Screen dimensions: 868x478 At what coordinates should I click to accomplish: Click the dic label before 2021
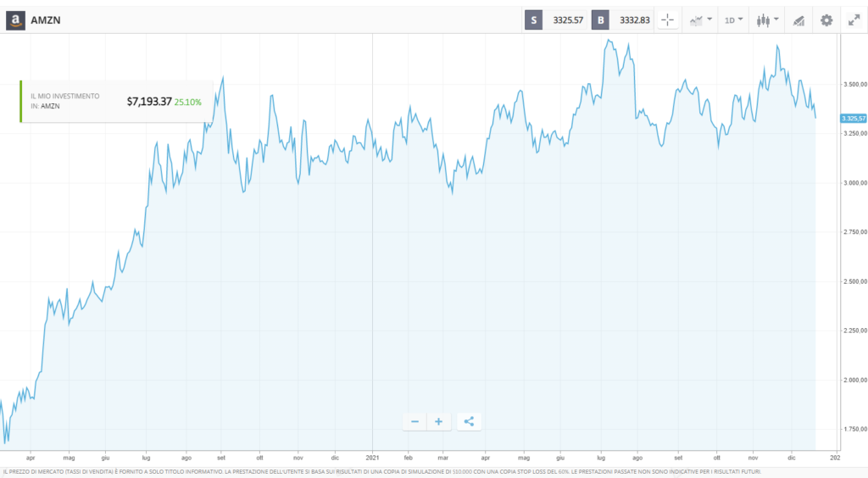[x=335, y=458]
